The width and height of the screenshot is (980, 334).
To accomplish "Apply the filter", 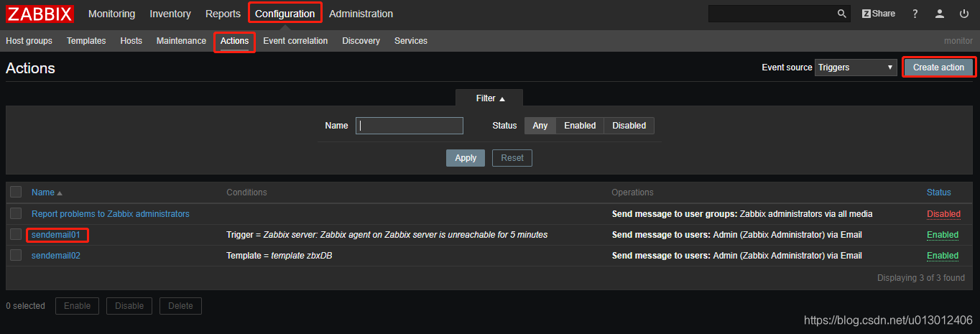I will (466, 158).
